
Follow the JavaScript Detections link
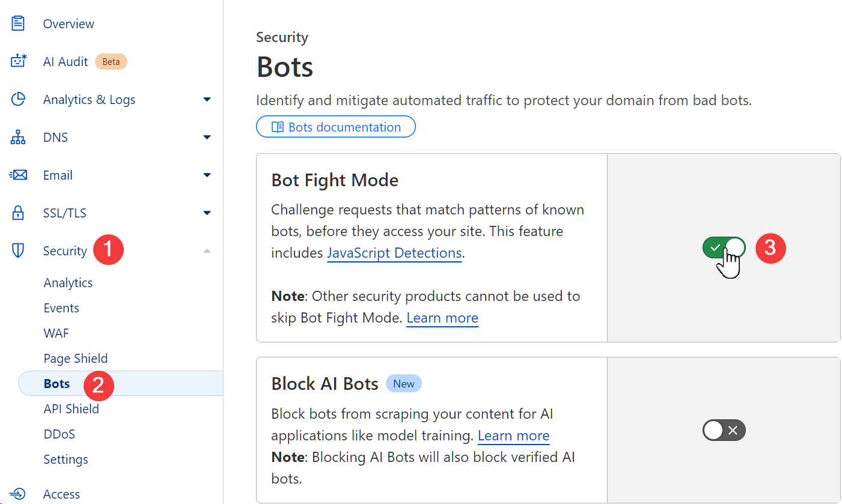[394, 253]
